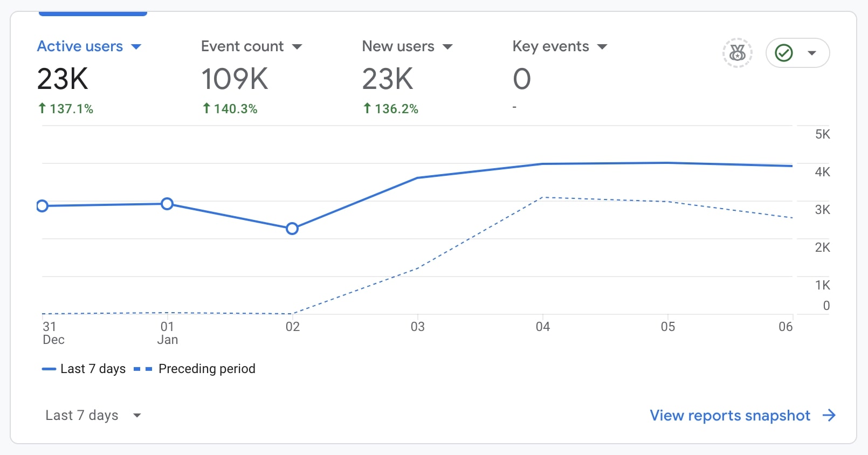Click the 06 date label on x-axis
Viewport: 868px width, 455px height.
pos(786,327)
